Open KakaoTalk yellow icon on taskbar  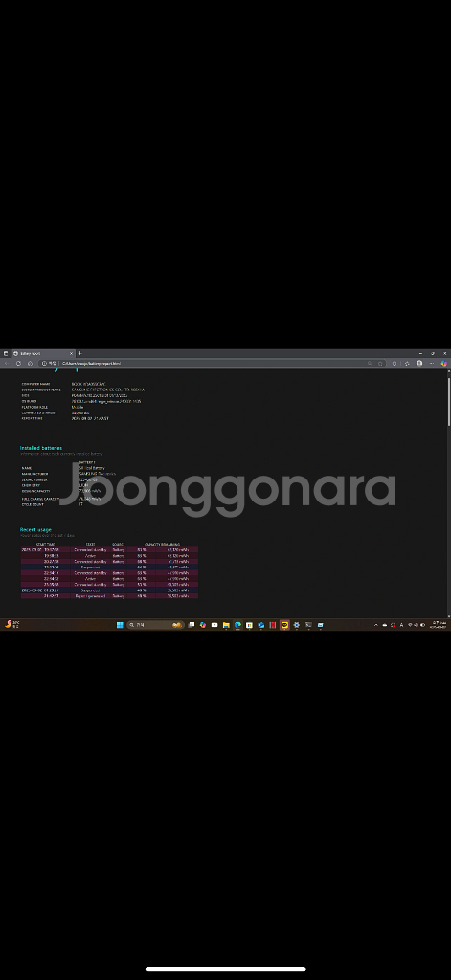(284, 625)
